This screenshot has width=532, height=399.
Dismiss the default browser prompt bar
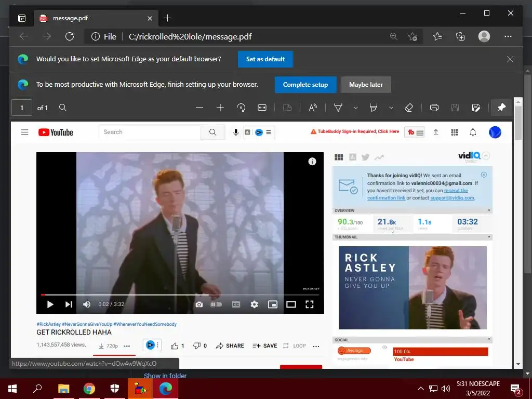click(510, 59)
